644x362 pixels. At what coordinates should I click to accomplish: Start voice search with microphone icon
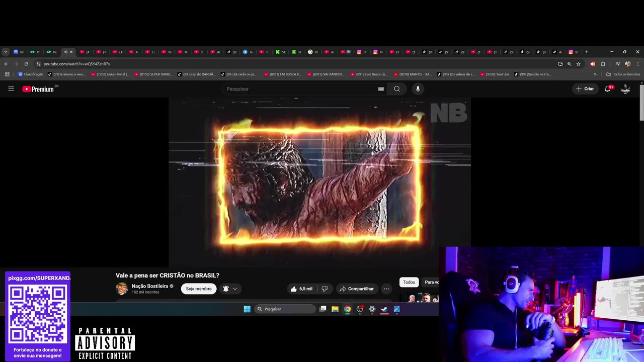pos(418,89)
